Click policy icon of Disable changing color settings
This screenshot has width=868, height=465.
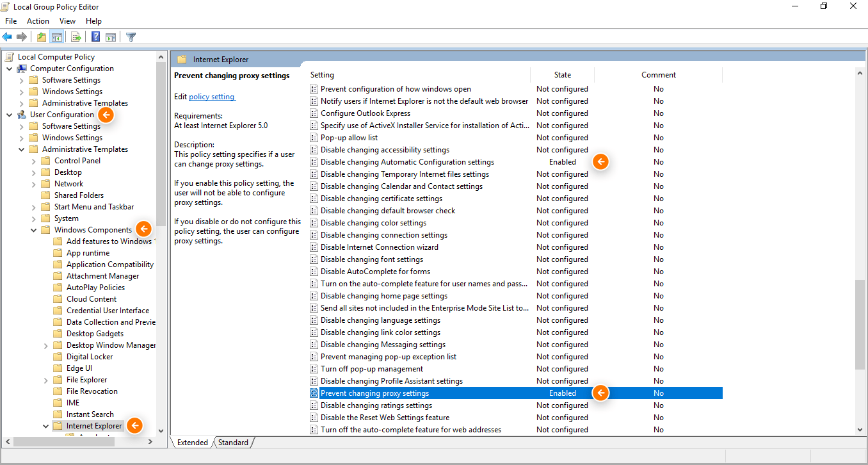[314, 223]
